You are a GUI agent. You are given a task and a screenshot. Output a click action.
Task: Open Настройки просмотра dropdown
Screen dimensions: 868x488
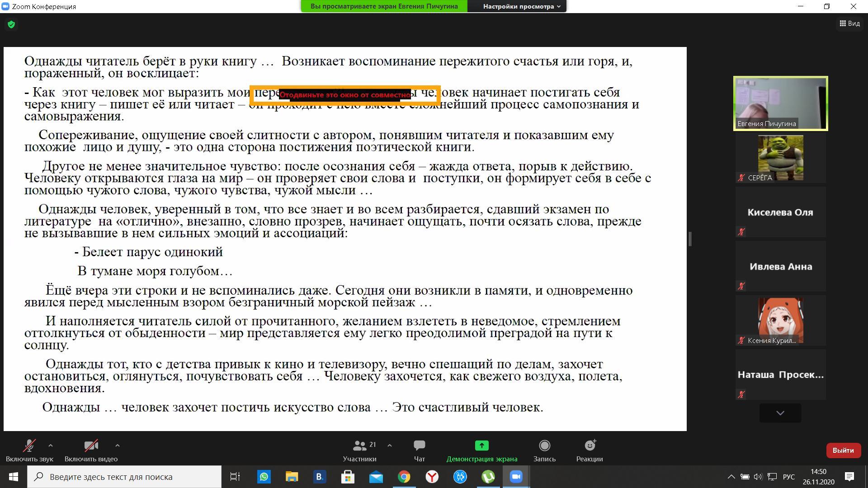point(521,6)
